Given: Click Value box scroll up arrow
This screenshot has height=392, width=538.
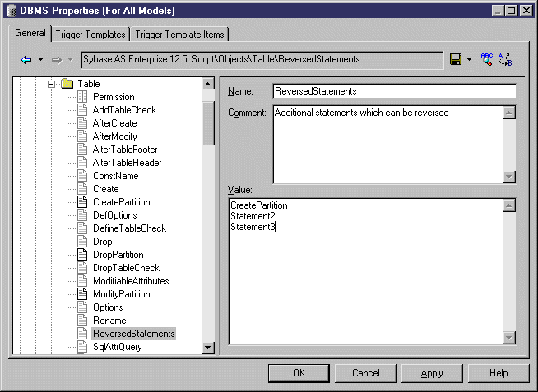Looking at the screenshot, I should 509,205.
